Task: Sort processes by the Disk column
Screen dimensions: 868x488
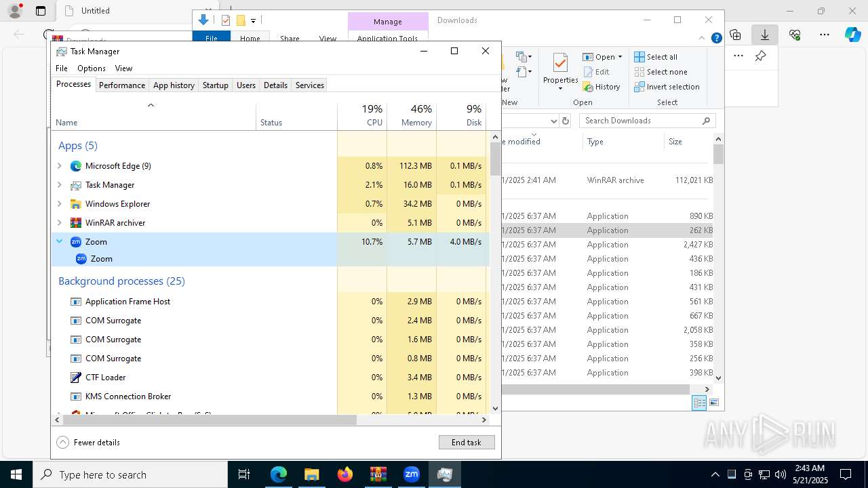Action: [461, 115]
